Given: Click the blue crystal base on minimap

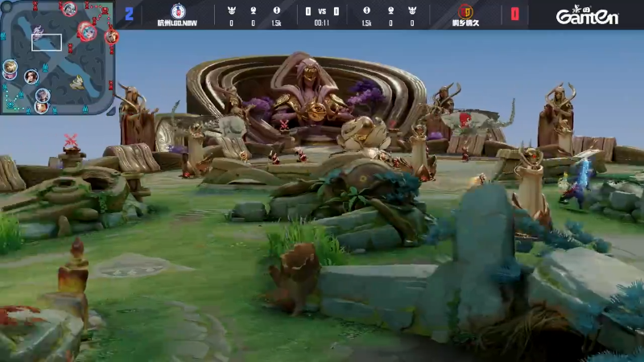Looking at the screenshot, I should click(10, 105).
